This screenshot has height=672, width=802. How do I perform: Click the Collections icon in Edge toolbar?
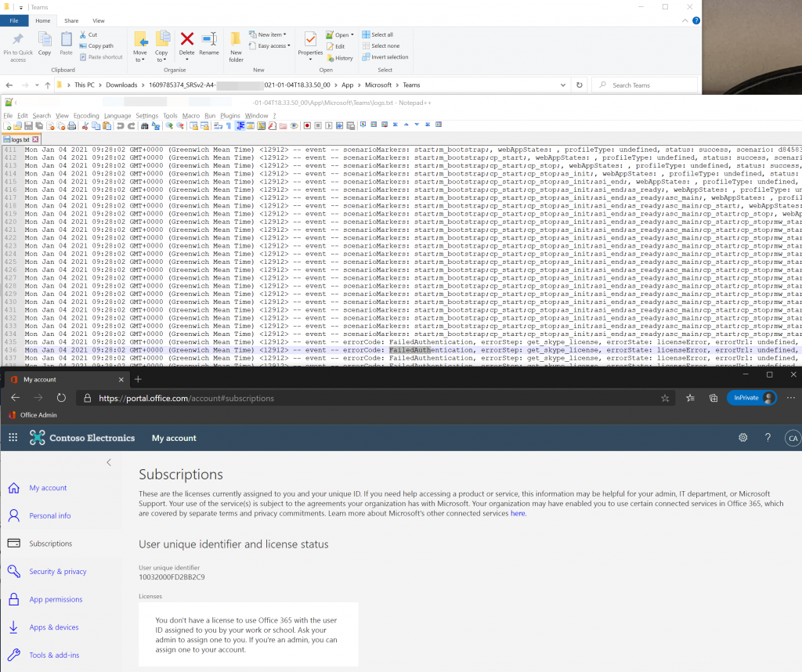pyautogui.click(x=713, y=398)
